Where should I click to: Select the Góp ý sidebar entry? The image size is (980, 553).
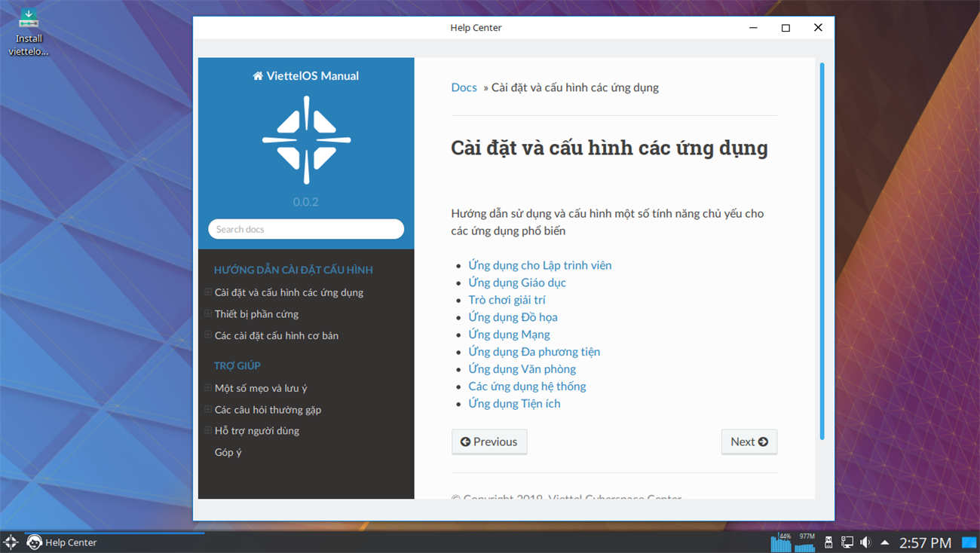tap(228, 452)
